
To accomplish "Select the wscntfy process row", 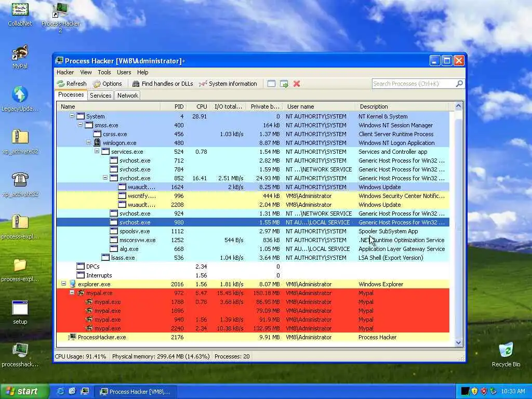I will pos(253,196).
